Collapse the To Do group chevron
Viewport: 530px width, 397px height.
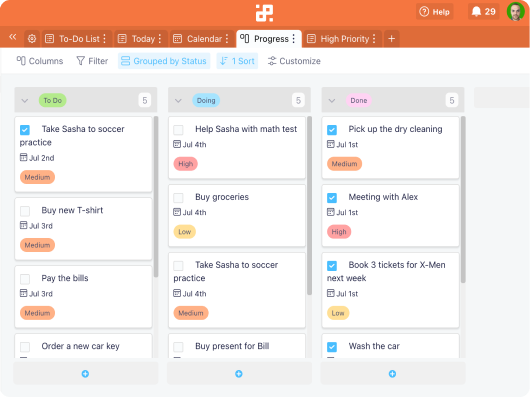pyautogui.click(x=25, y=100)
